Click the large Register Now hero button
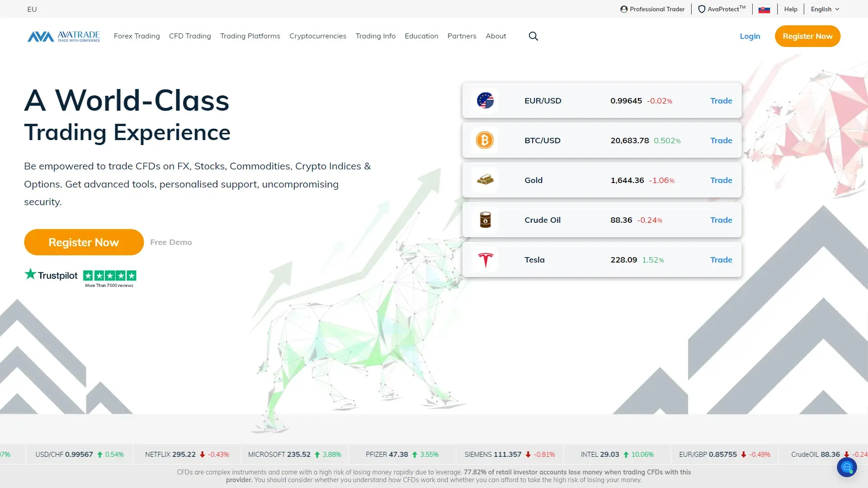The width and height of the screenshot is (868, 488). [84, 242]
